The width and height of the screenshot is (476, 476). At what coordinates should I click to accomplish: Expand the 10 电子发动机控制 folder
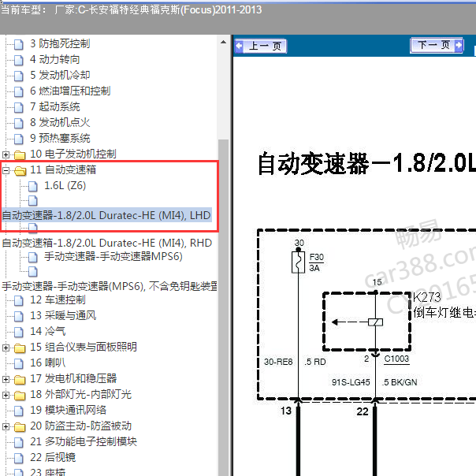[6, 154]
